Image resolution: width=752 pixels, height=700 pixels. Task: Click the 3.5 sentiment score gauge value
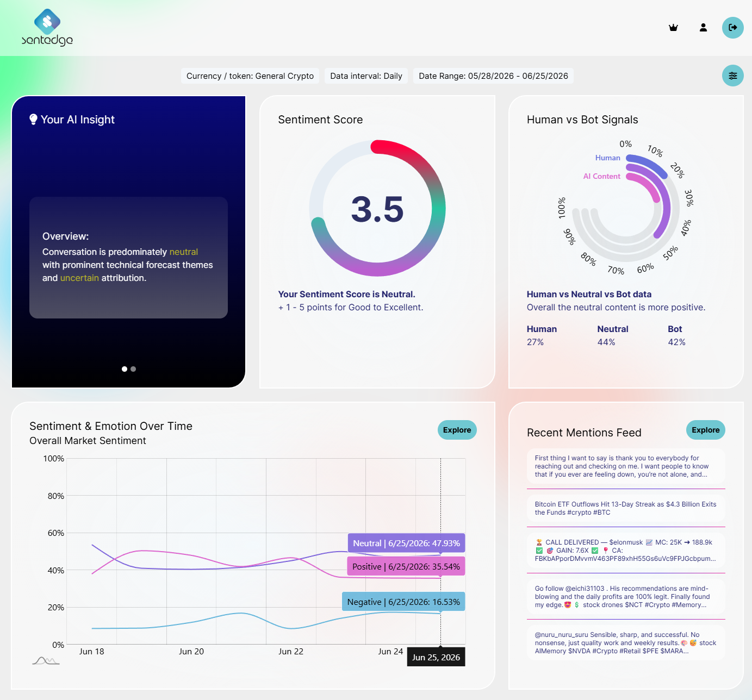[377, 209]
